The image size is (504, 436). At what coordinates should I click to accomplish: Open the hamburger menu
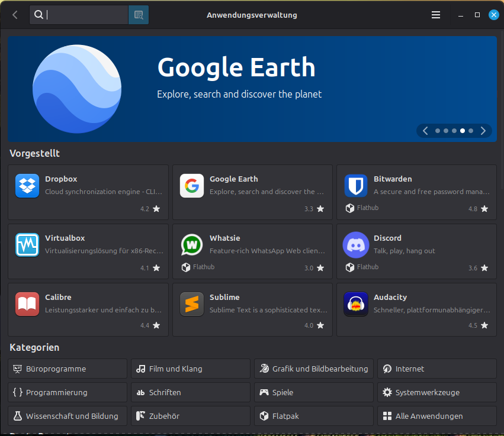click(x=436, y=15)
